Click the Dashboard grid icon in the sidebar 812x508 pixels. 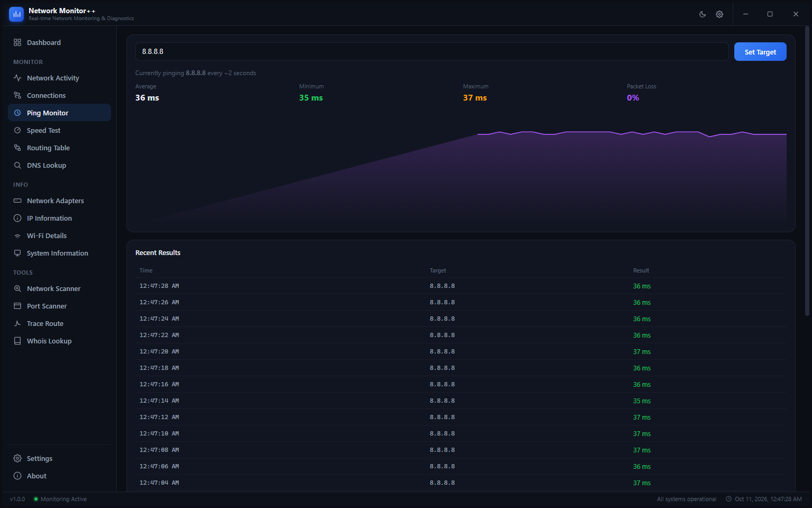(17, 42)
